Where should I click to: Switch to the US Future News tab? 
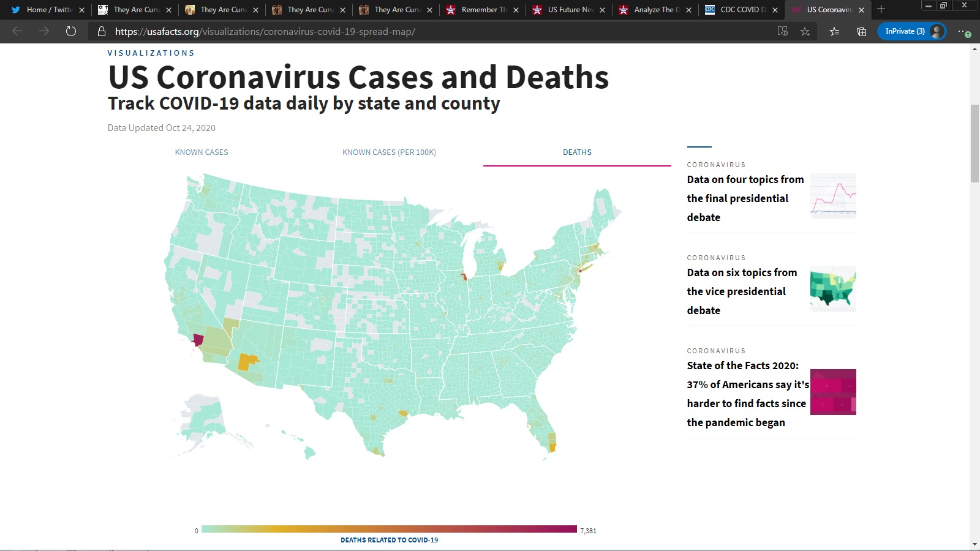pyautogui.click(x=570, y=10)
